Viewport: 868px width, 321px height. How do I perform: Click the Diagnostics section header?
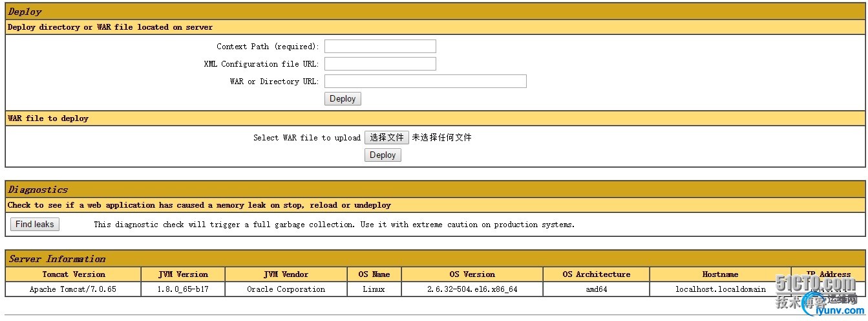(x=434, y=190)
